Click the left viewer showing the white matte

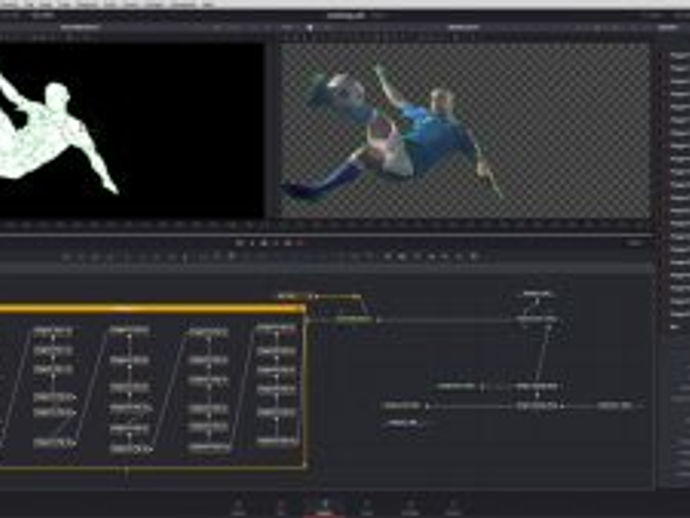[132, 130]
